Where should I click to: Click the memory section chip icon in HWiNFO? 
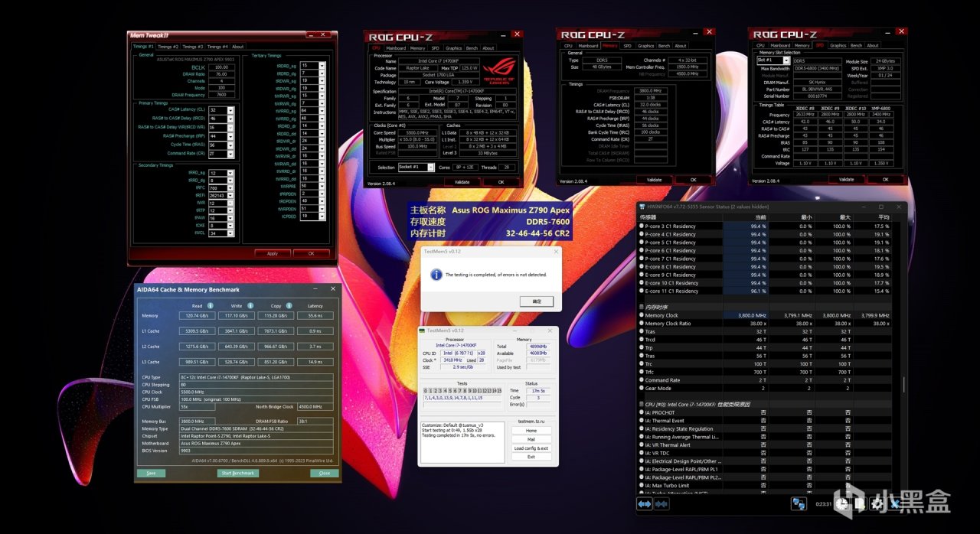[x=642, y=307]
